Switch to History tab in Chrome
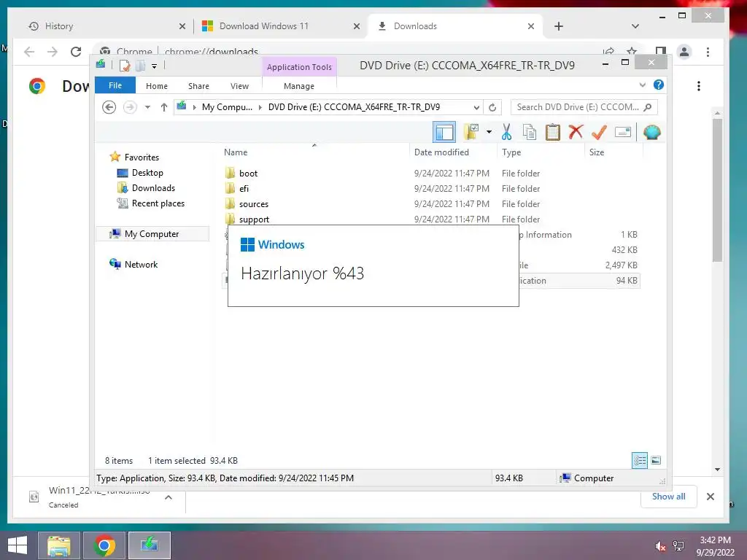Screen dimensions: 747x560 [102, 26]
